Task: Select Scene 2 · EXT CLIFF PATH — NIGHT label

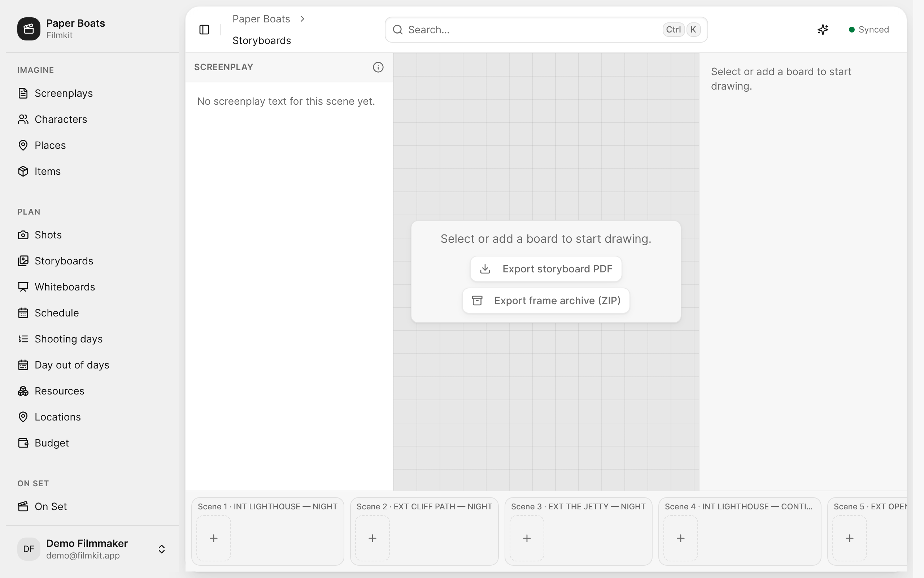Action: click(424, 506)
